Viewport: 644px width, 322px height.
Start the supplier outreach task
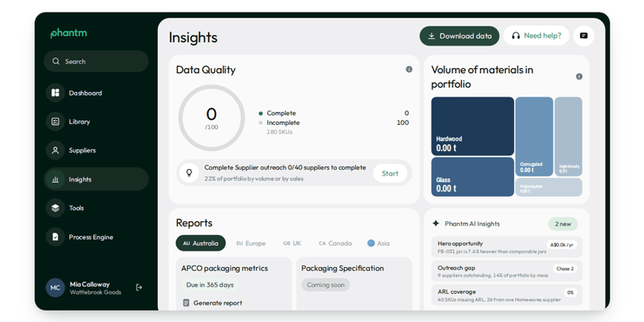tap(390, 173)
